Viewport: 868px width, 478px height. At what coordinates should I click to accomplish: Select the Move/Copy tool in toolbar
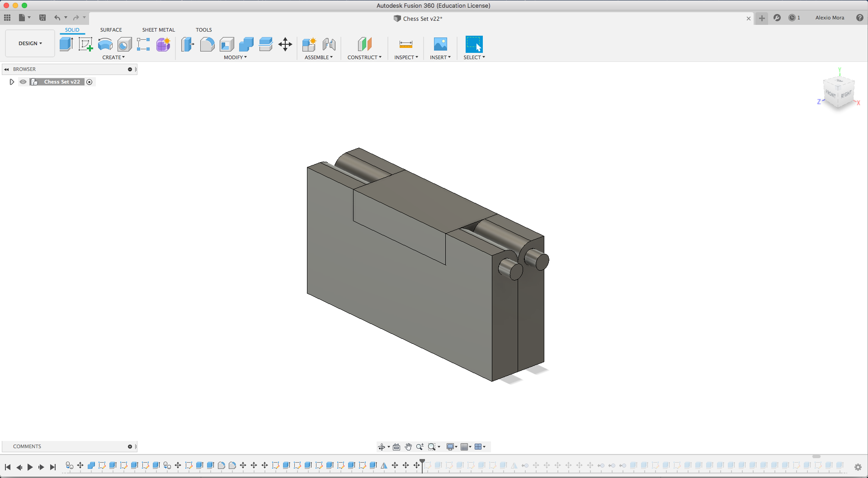pyautogui.click(x=285, y=44)
